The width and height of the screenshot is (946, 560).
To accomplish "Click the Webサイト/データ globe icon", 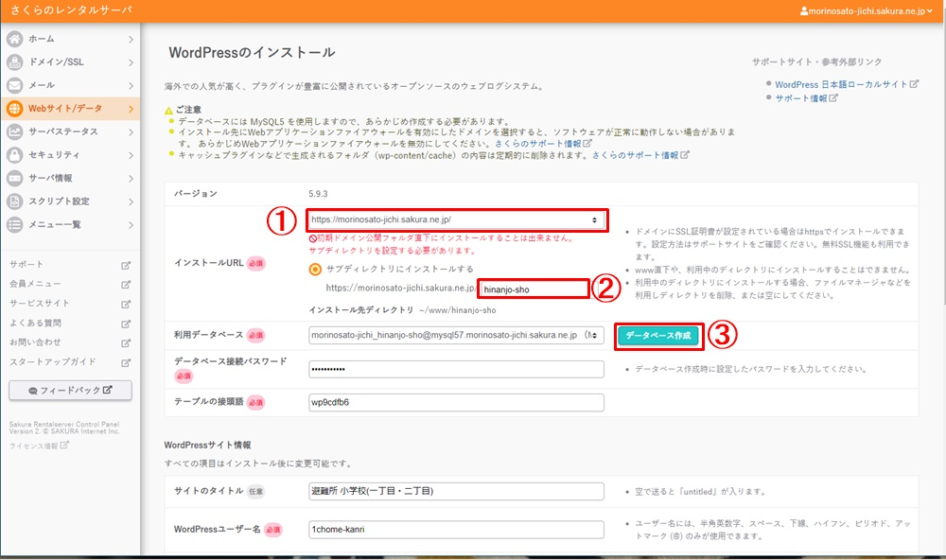I will (x=15, y=109).
